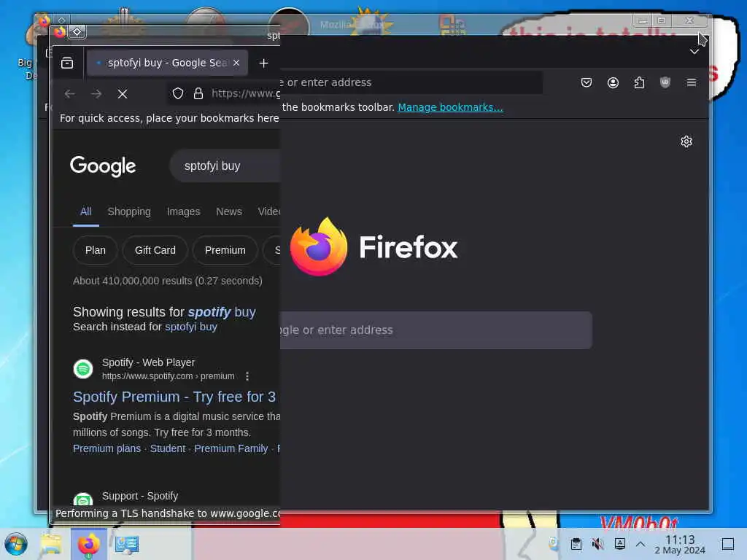Expand the system tray hidden icons arrow

(640, 543)
